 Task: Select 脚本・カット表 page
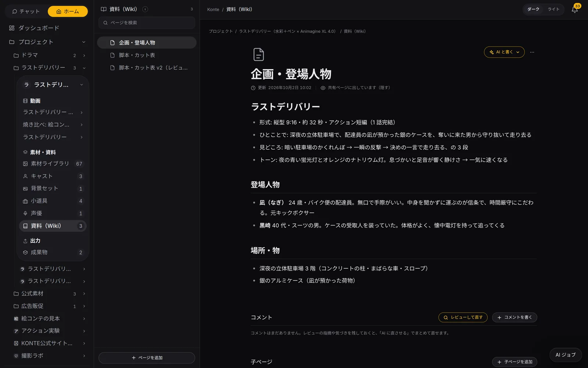147,55
